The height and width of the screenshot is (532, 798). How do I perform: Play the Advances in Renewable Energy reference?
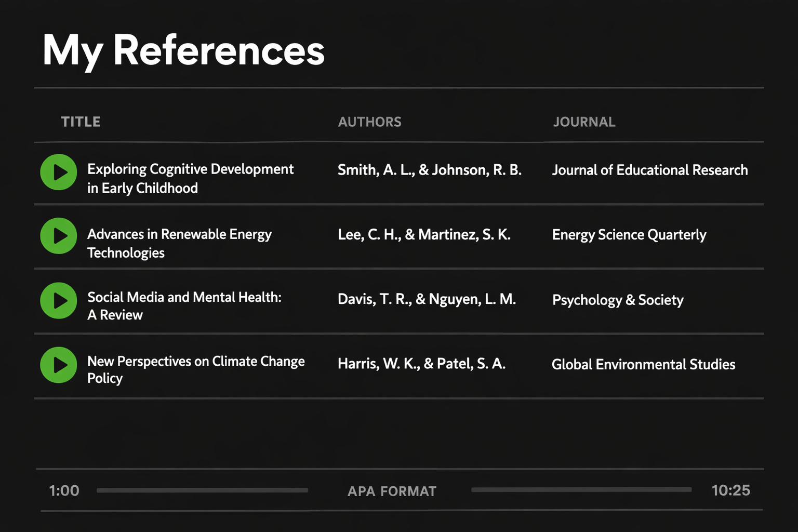pos(59,236)
